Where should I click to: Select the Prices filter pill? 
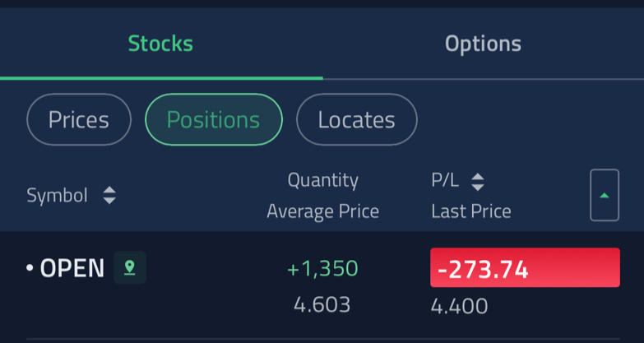[79, 119]
